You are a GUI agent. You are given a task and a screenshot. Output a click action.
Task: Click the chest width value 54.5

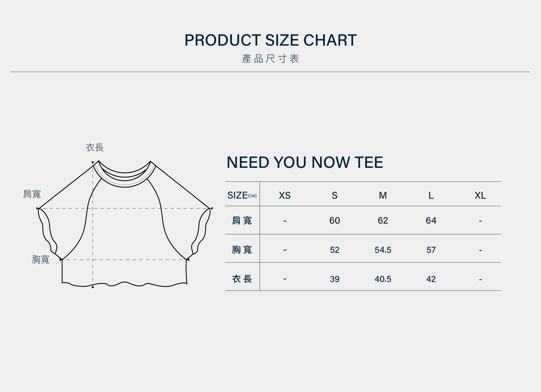click(x=383, y=250)
